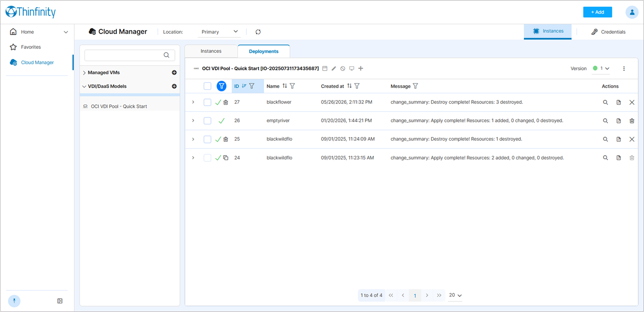Expand the blackflower row details
644x312 pixels.
click(x=193, y=102)
